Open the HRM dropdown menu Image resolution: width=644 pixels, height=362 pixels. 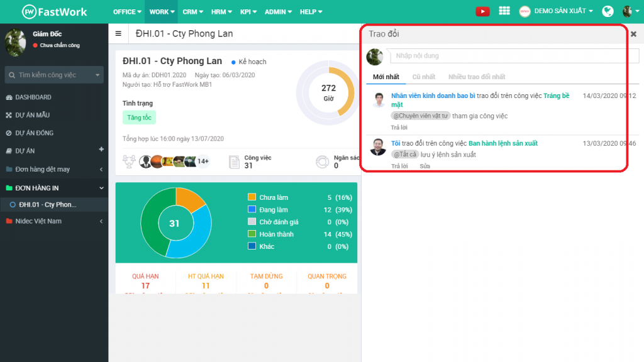click(x=221, y=12)
